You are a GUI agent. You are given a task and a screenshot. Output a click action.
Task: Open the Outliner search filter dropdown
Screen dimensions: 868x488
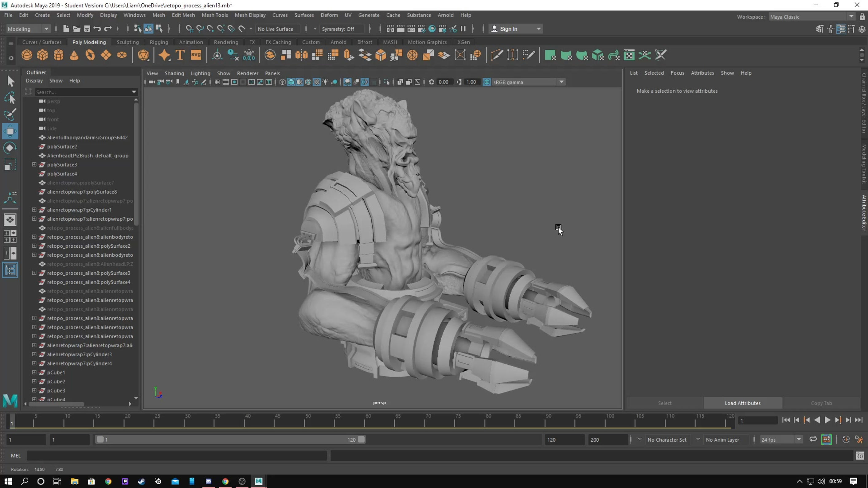click(134, 92)
